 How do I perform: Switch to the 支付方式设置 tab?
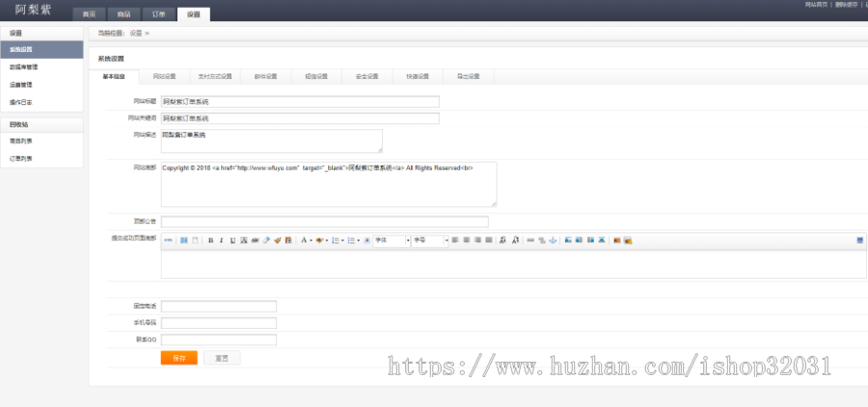(x=215, y=76)
